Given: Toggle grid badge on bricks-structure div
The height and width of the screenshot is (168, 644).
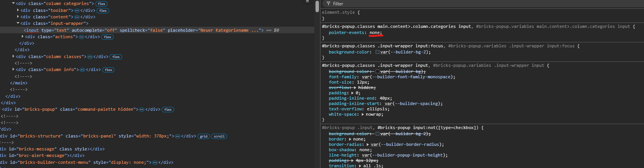Looking at the screenshot, I should click(204, 136).
